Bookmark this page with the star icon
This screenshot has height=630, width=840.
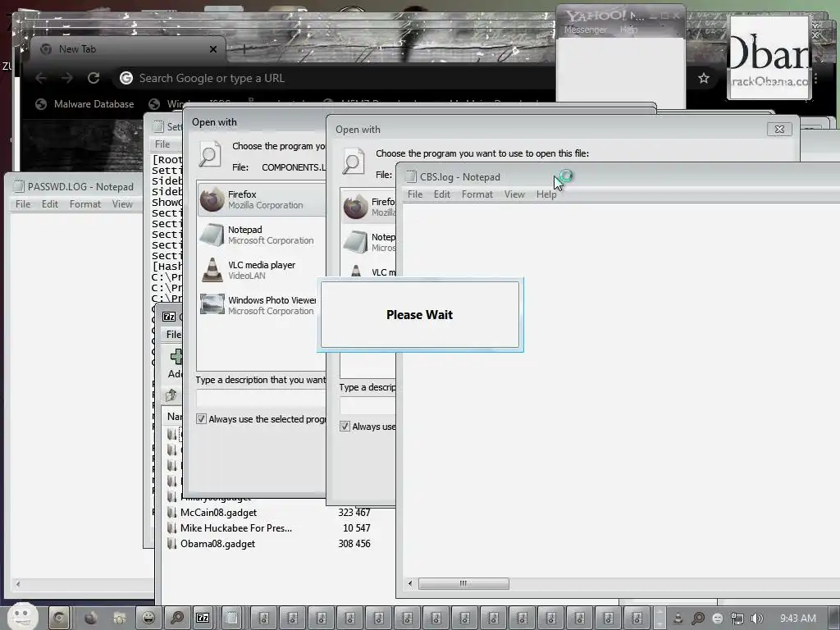[x=703, y=79]
